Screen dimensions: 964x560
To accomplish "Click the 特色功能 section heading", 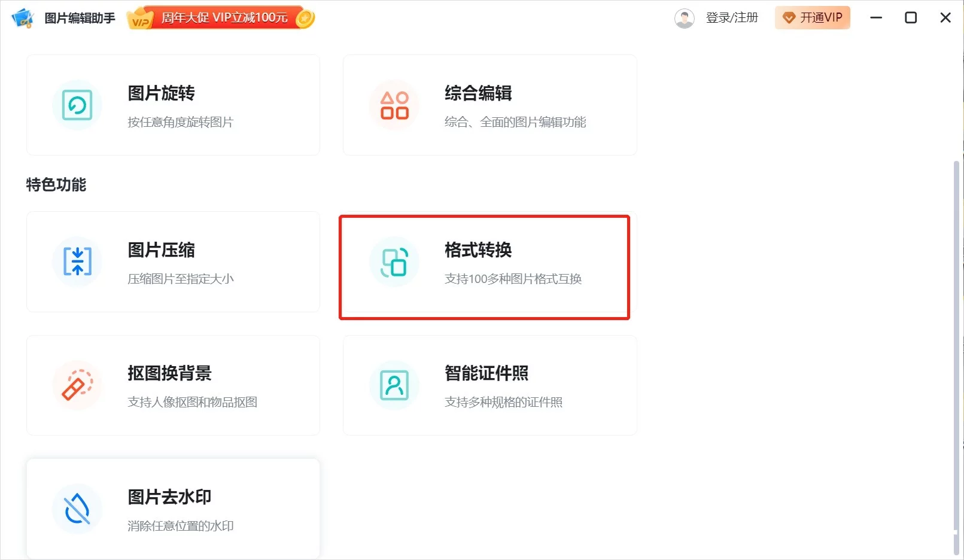I will coord(56,185).
